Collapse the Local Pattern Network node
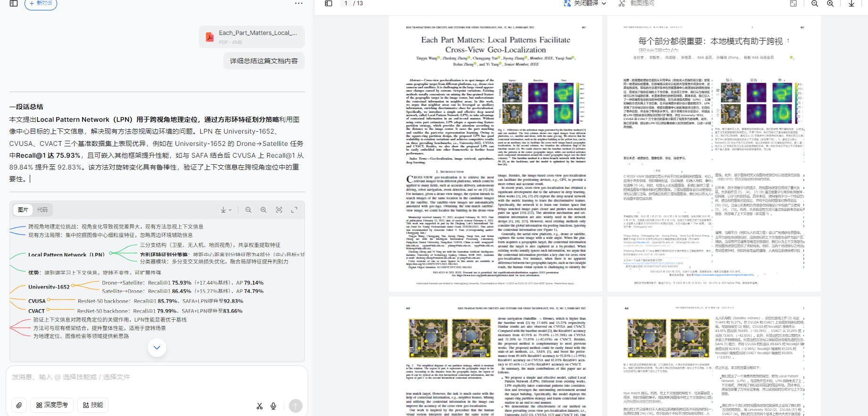 tap(111, 254)
